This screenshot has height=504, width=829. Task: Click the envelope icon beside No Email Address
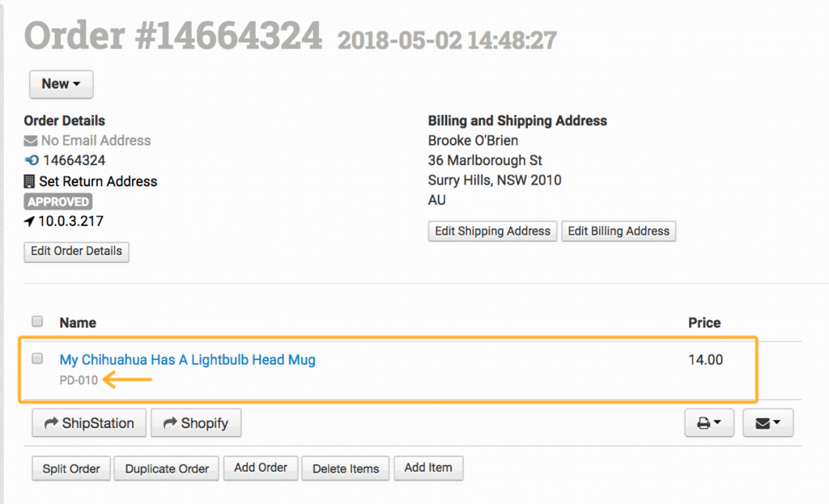31,141
